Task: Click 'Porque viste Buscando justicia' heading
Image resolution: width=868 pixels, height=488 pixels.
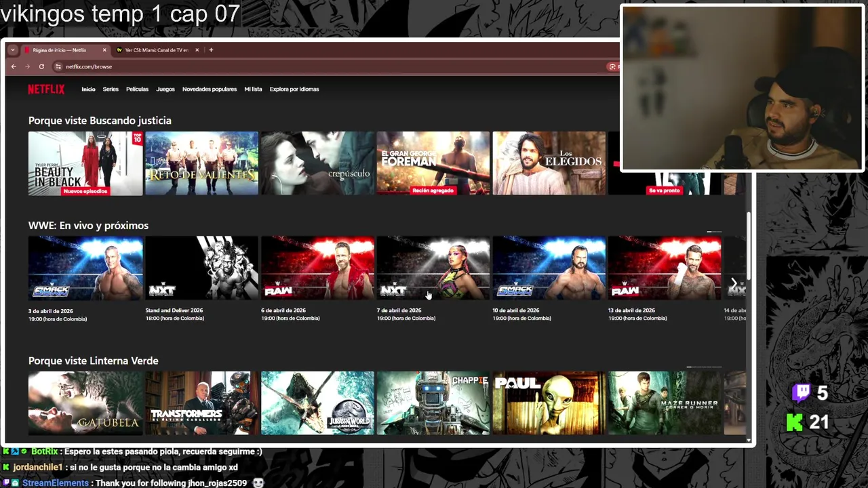Action: (100, 121)
